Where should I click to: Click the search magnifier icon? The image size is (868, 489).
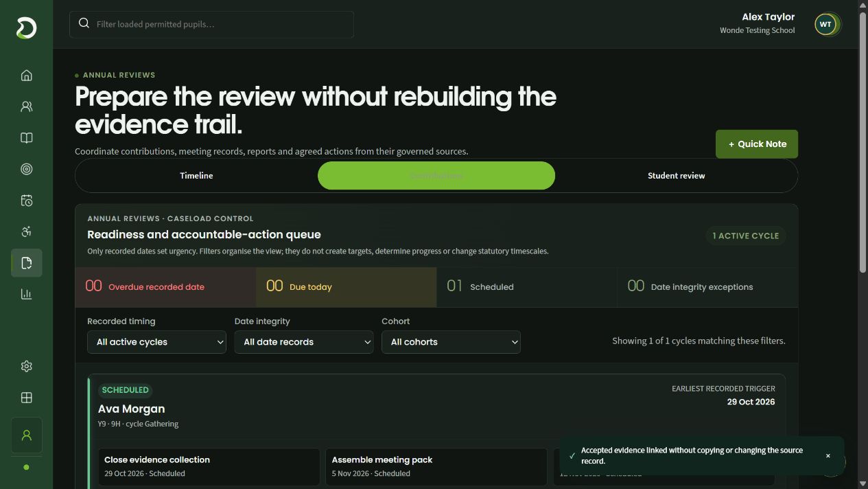click(84, 23)
